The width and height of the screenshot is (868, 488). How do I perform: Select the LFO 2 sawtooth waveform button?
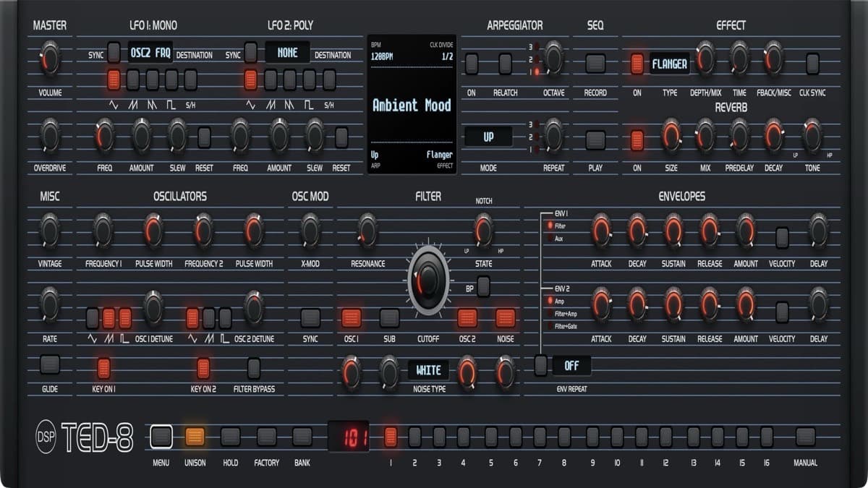(271, 80)
